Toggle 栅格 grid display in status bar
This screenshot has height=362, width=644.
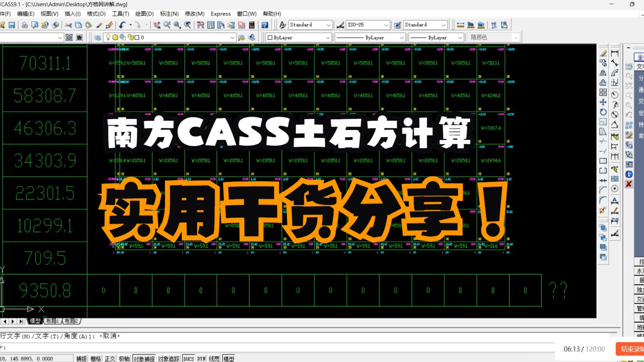point(96,358)
